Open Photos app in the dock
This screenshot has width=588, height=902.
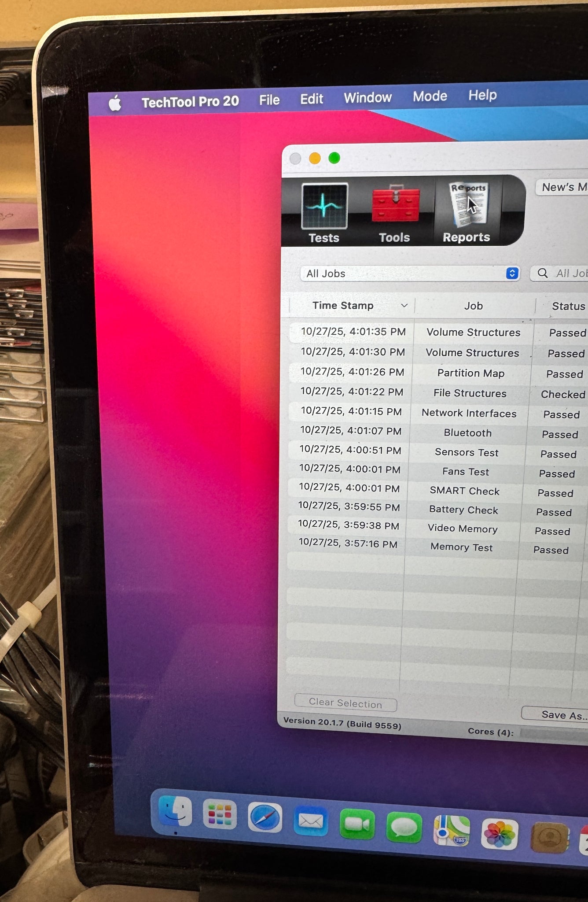pos(499,834)
